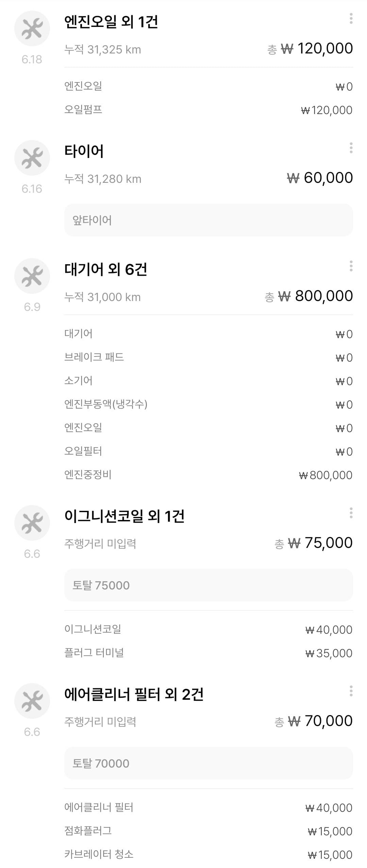Open three-dot menu for 이그니션코일 외 1건
This screenshot has height=868, width=367.
[351, 513]
